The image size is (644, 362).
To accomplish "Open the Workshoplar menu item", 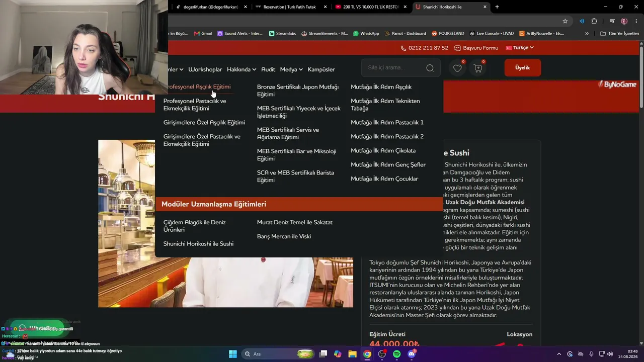I will click(x=205, y=69).
